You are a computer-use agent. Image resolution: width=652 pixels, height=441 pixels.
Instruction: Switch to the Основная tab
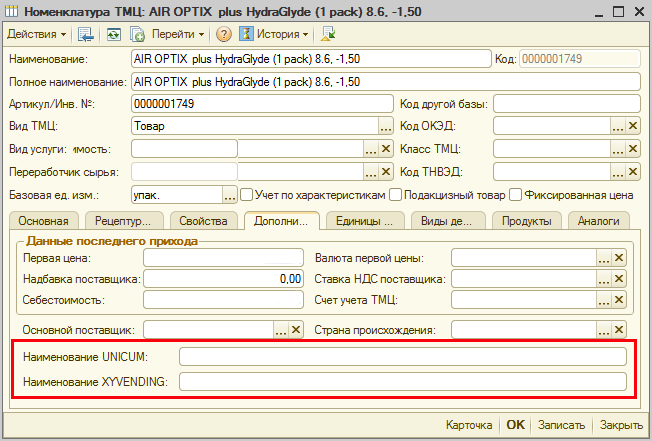(43, 221)
